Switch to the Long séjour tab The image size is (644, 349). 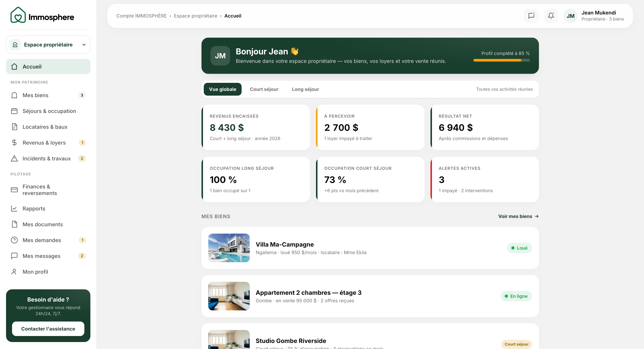(x=305, y=89)
